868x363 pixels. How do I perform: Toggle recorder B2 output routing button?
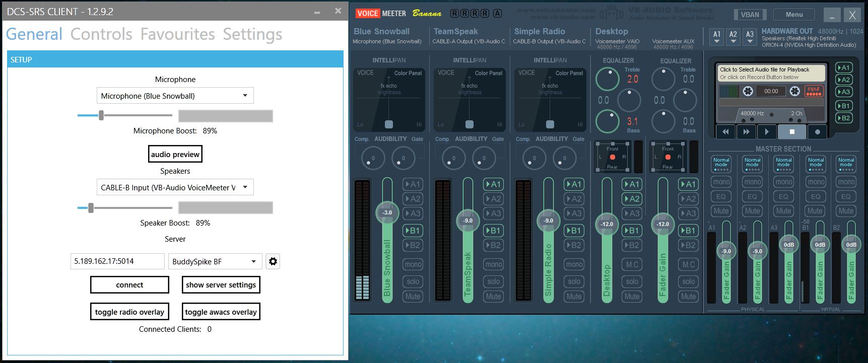tap(844, 118)
